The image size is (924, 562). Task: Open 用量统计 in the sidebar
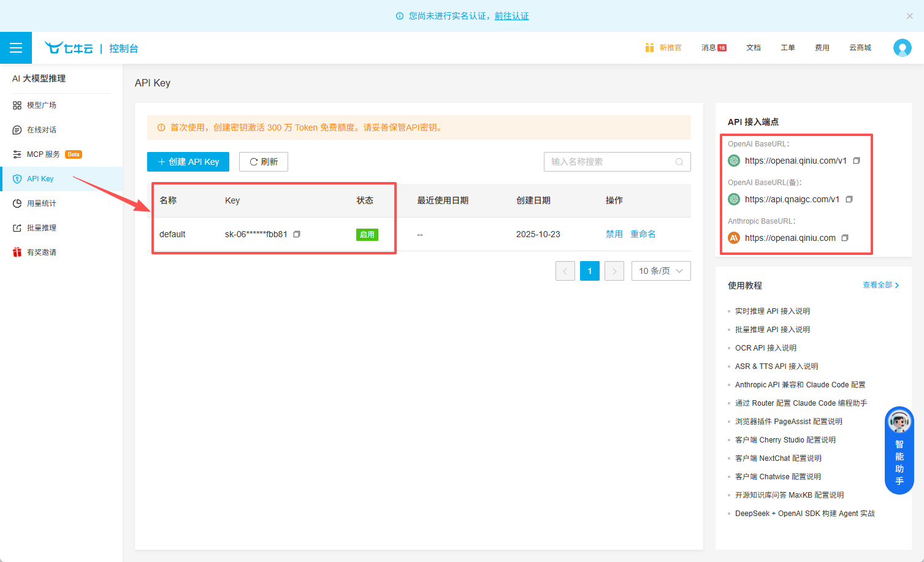42,203
